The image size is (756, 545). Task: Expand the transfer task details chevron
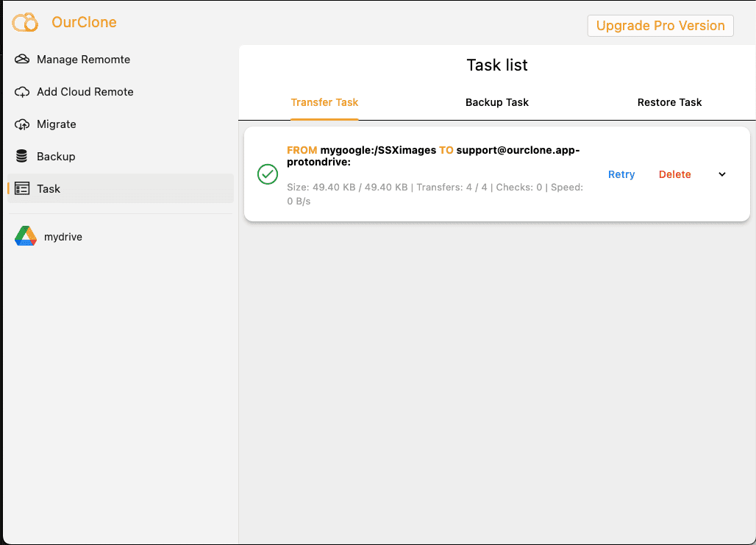[721, 174]
